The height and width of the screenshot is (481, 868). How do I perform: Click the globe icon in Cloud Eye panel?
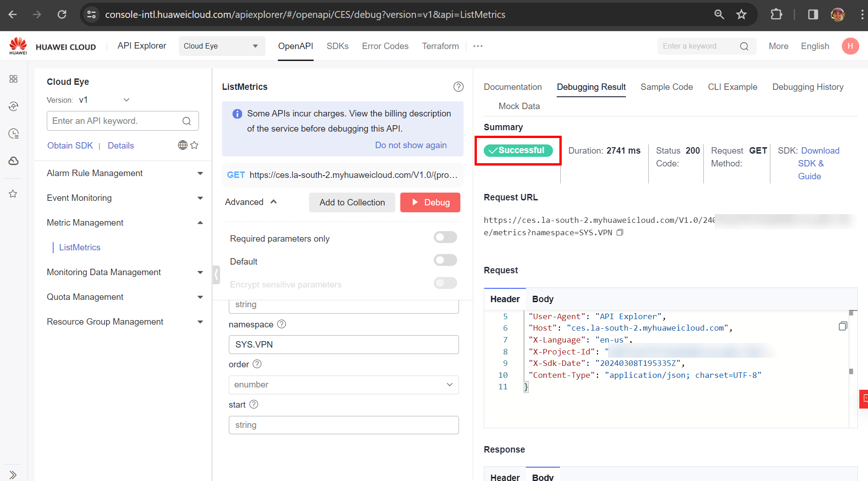182,145
